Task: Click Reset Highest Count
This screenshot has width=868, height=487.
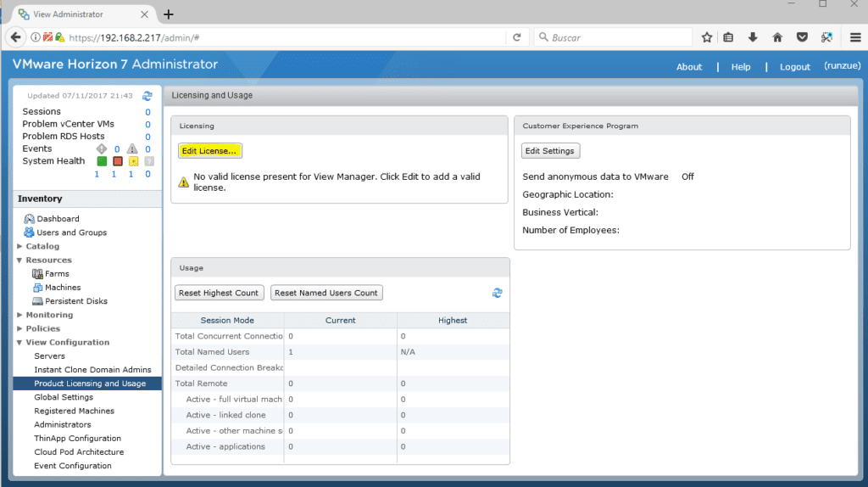Action: [219, 293]
